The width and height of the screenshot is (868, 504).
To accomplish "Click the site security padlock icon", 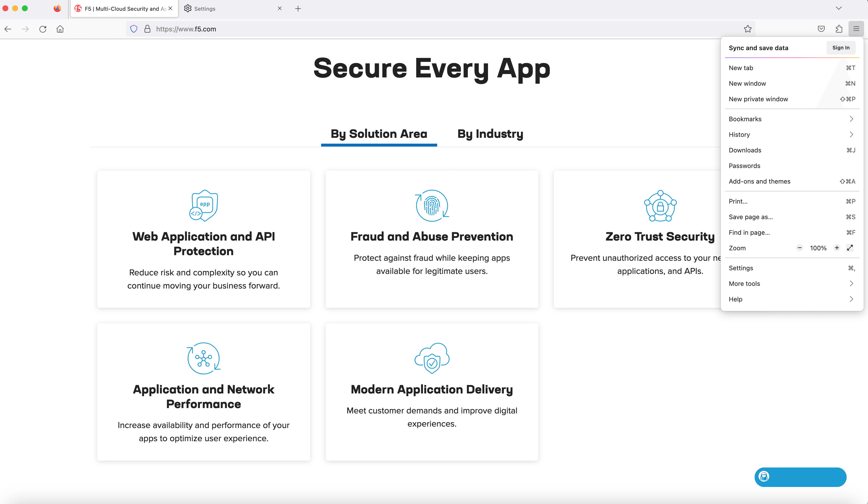I will click(x=147, y=29).
